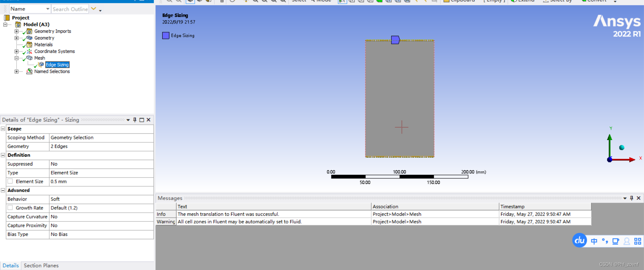Switch to the Section Planes tab
This screenshot has width=644, height=270.
point(41,265)
